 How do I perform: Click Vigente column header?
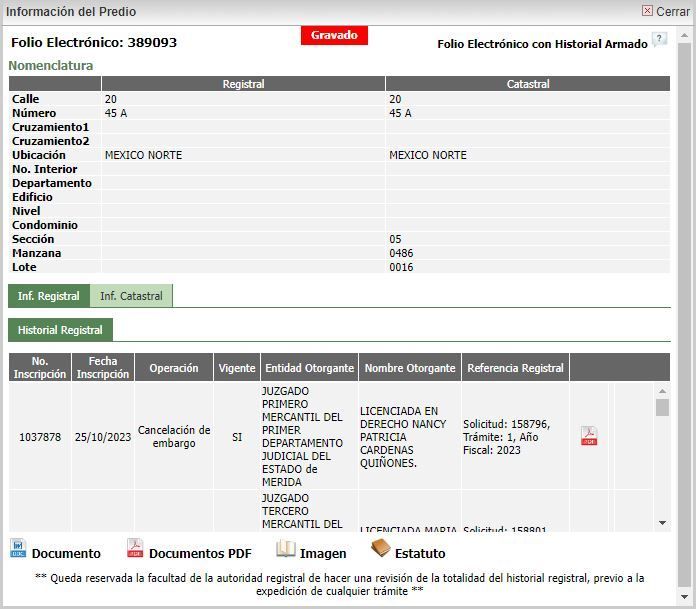237,368
